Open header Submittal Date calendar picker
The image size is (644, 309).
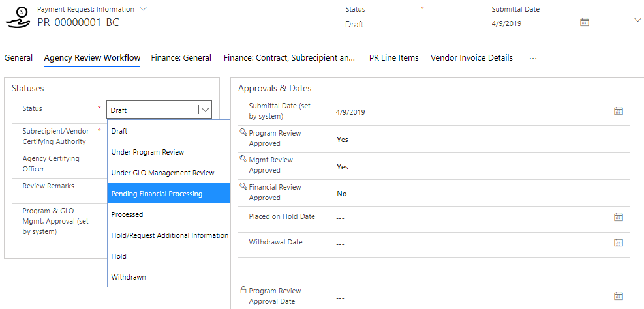coord(585,22)
